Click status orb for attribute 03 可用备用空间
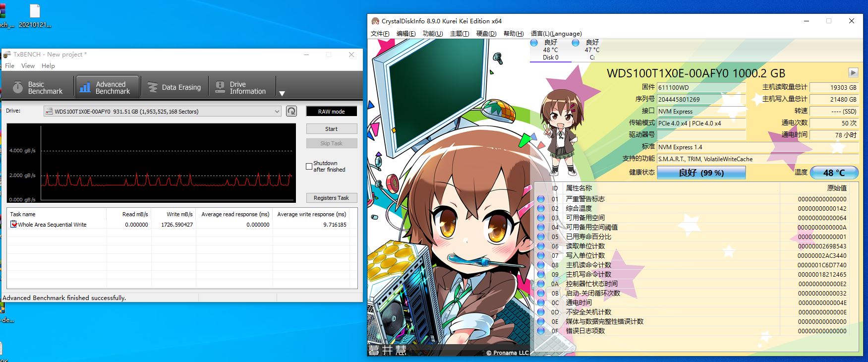This screenshot has height=362, width=868. coord(541,218)
